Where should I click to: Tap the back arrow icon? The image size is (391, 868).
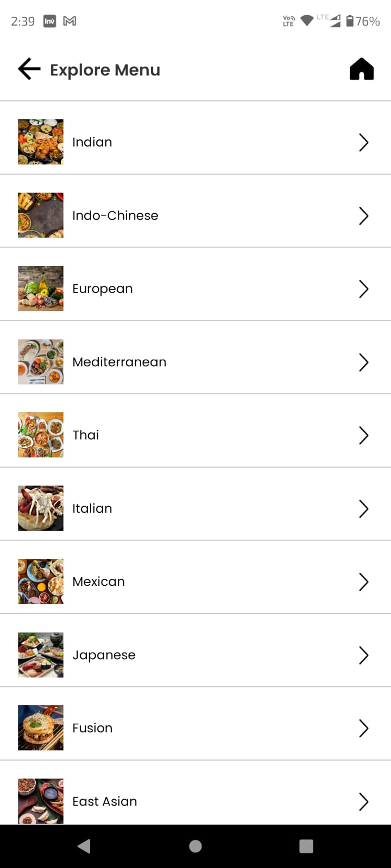pos(29,69)
